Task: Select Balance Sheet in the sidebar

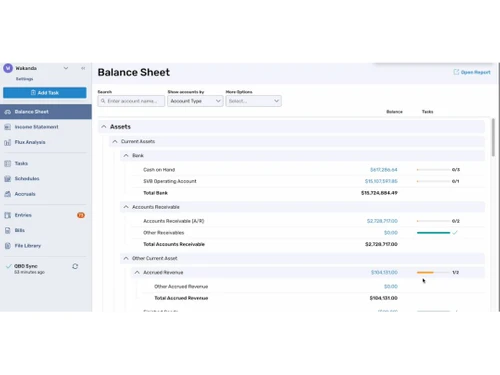Action: click(46, 112)
